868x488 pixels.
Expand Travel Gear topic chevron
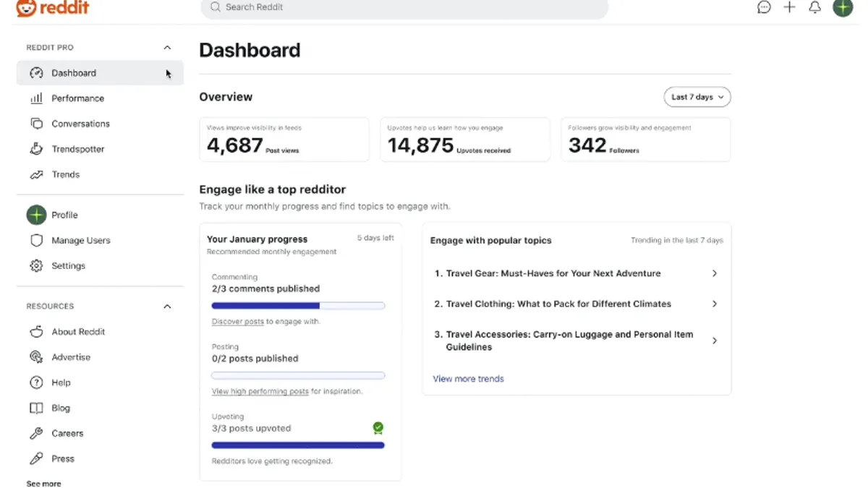pos(715,273)
